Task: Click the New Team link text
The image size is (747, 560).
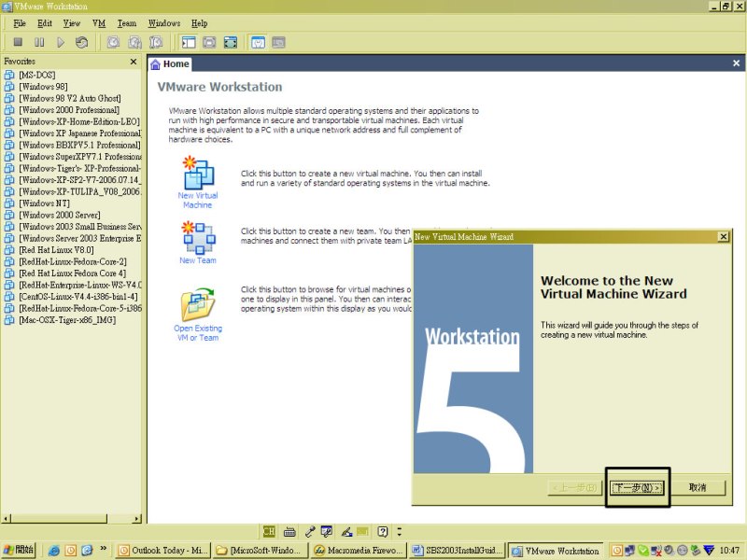Action: pos(198,260)
